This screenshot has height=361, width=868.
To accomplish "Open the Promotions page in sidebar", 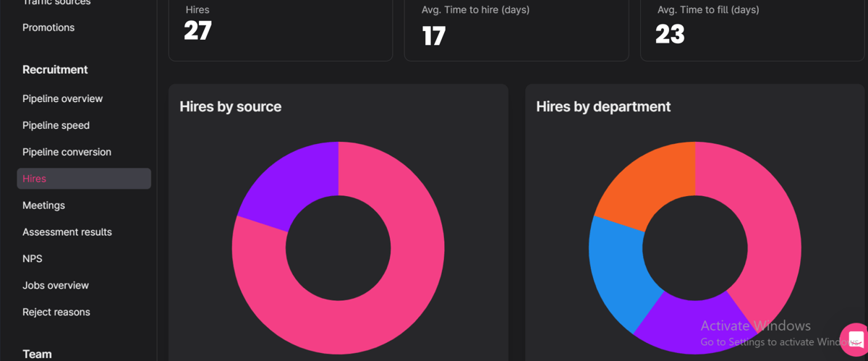I will [x=48, y=27].
